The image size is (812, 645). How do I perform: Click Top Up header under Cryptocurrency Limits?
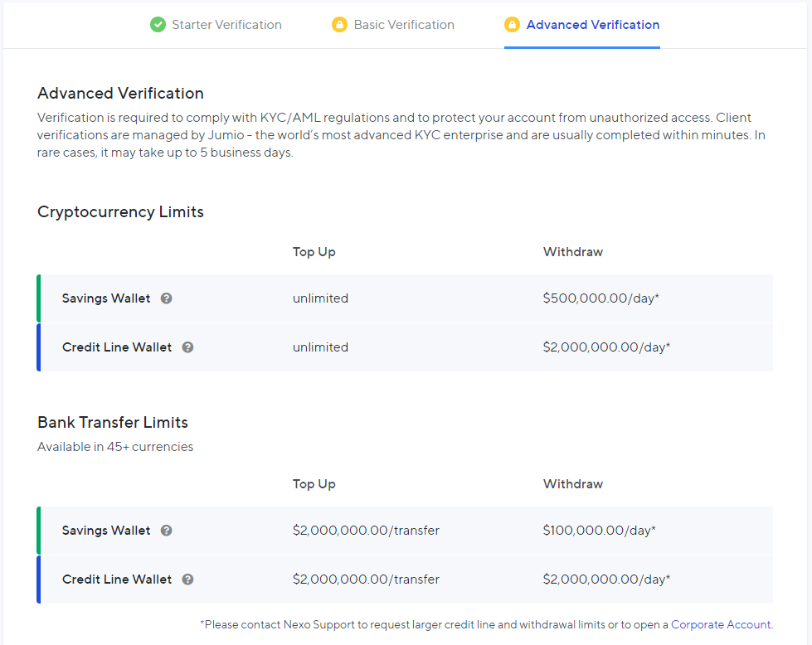click(x=314, y=252)
